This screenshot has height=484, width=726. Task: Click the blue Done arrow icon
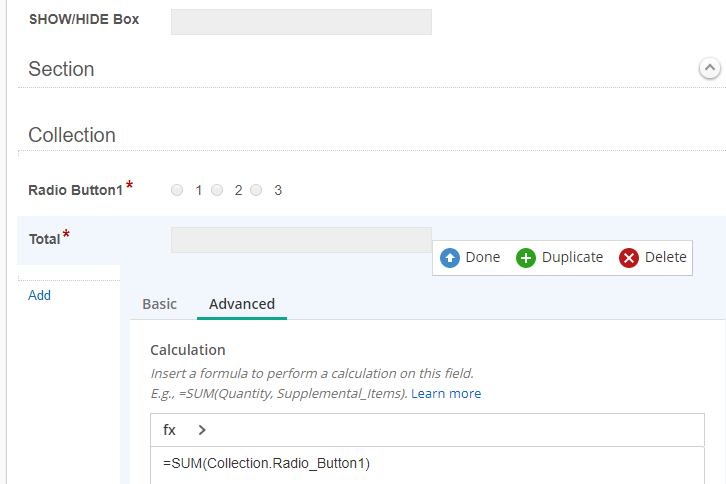tap(450, 258)
